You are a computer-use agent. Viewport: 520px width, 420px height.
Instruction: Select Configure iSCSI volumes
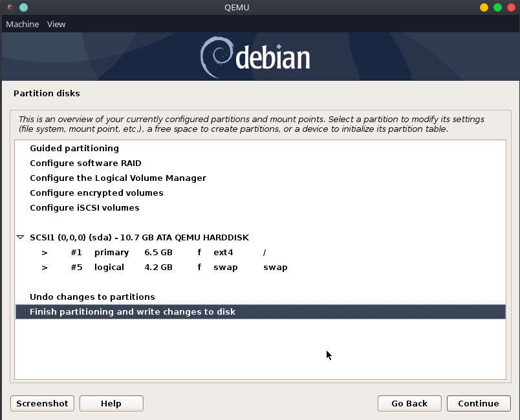(85, 208)
